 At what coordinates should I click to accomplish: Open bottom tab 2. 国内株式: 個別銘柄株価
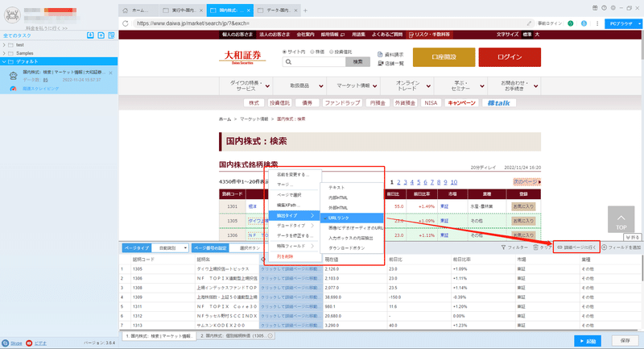237,336
